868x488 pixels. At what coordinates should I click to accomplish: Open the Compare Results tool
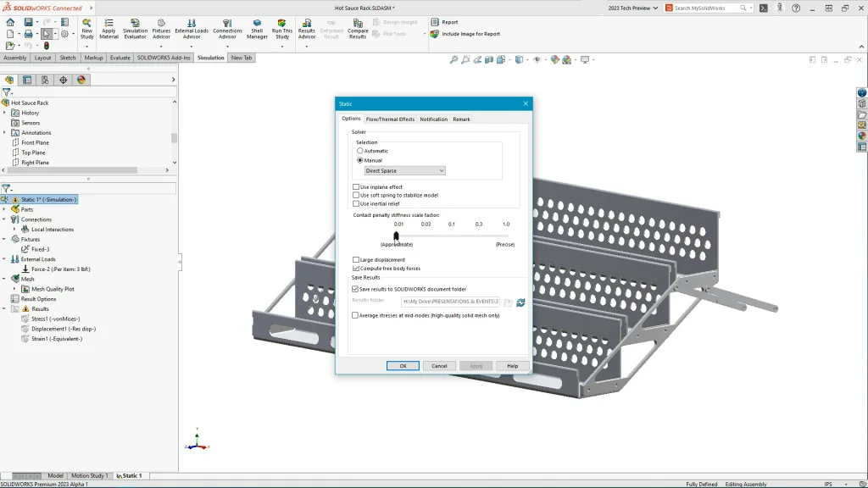[358, 27]
